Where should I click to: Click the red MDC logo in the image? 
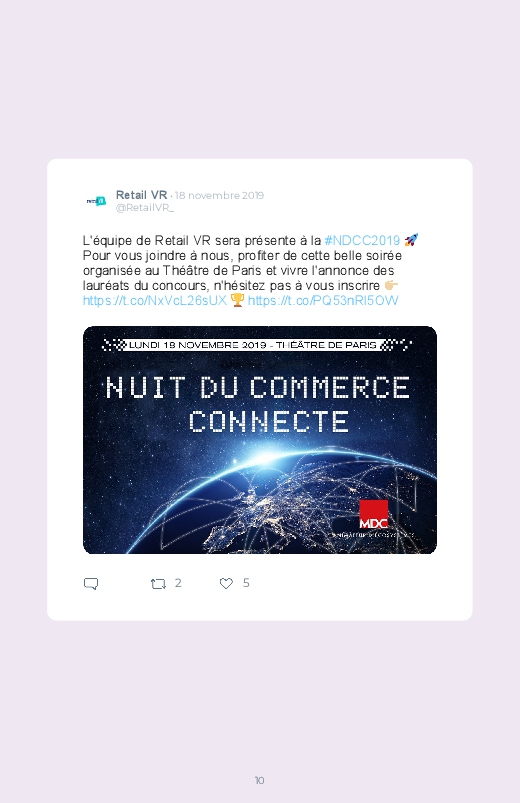point(373,515)
